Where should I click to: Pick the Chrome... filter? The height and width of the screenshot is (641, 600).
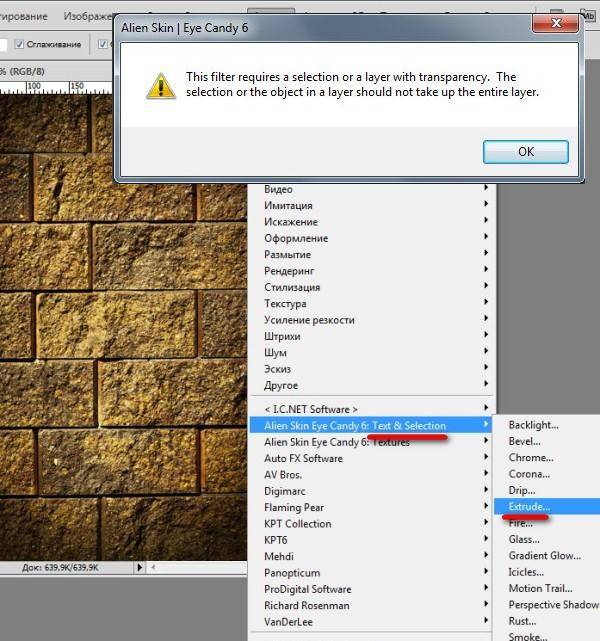tap(530, 458)
